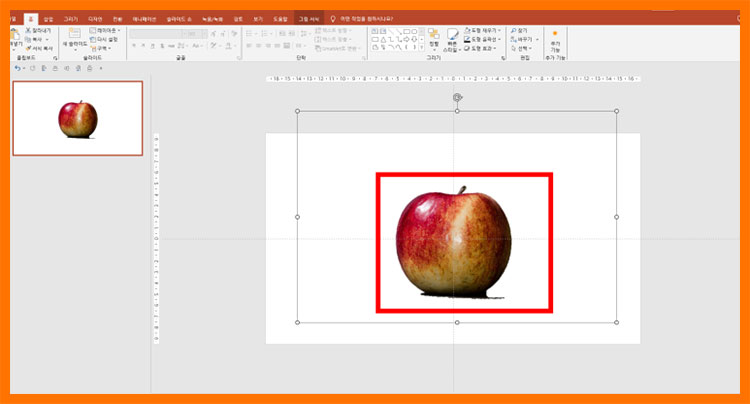750x404 pixels.
Task: Open the 레이아웃 (Layout) dropdown
Action: (x=105, y=31)
